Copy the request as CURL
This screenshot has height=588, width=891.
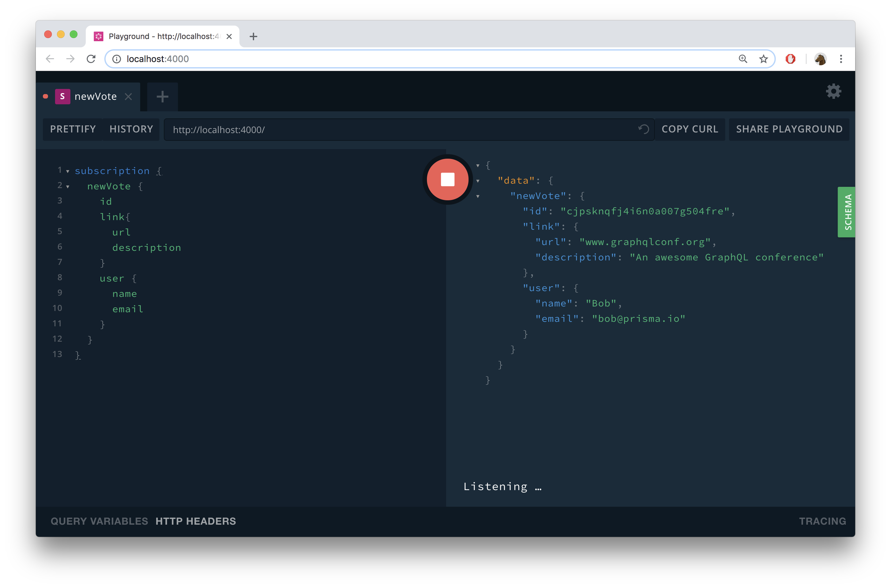(x=690, y=129)
